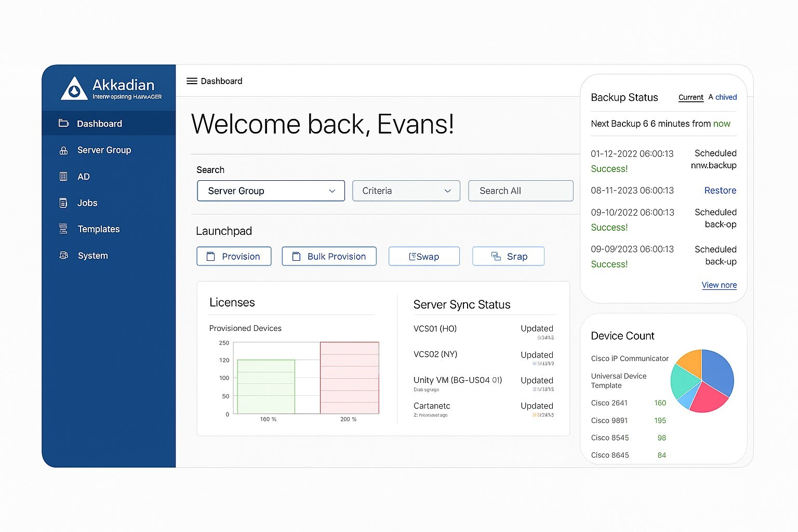Click the AD icon in sidebar
This screenshot has height=532, width=798.
coord(63,177)
